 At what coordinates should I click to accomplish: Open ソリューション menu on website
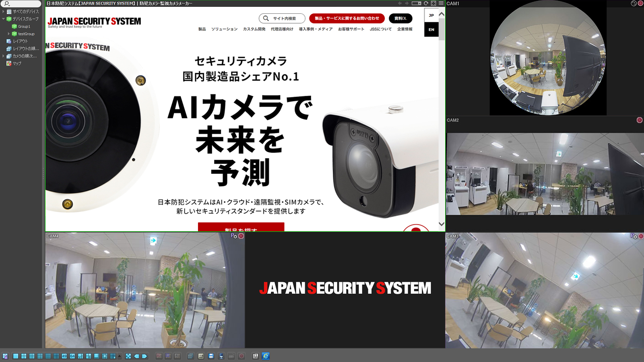point(224,29)
